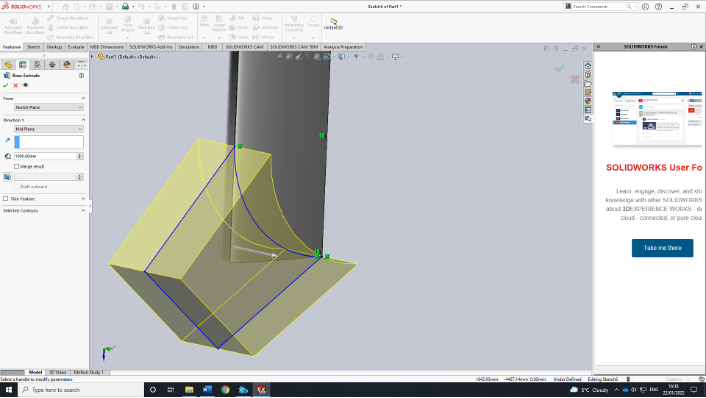Open the Print options dropdown arrow
The height and width of the screenshot is (398, 706).
[x=133, y=7]
